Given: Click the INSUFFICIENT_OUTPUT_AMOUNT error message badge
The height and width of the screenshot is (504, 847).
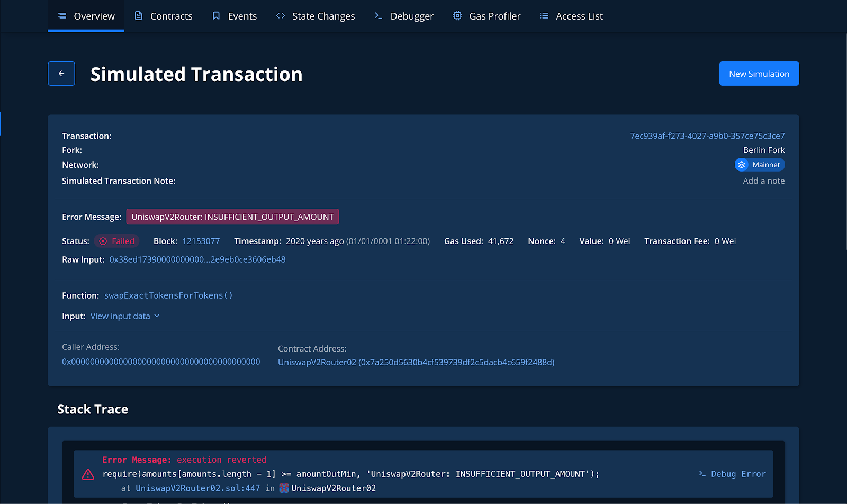Looking at the screenshot, I should [x=232, y=217].
